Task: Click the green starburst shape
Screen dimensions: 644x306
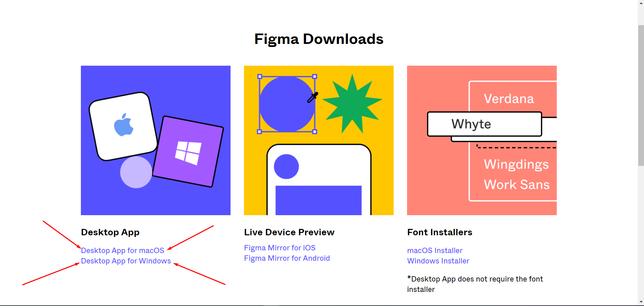Action: point(352,104)
